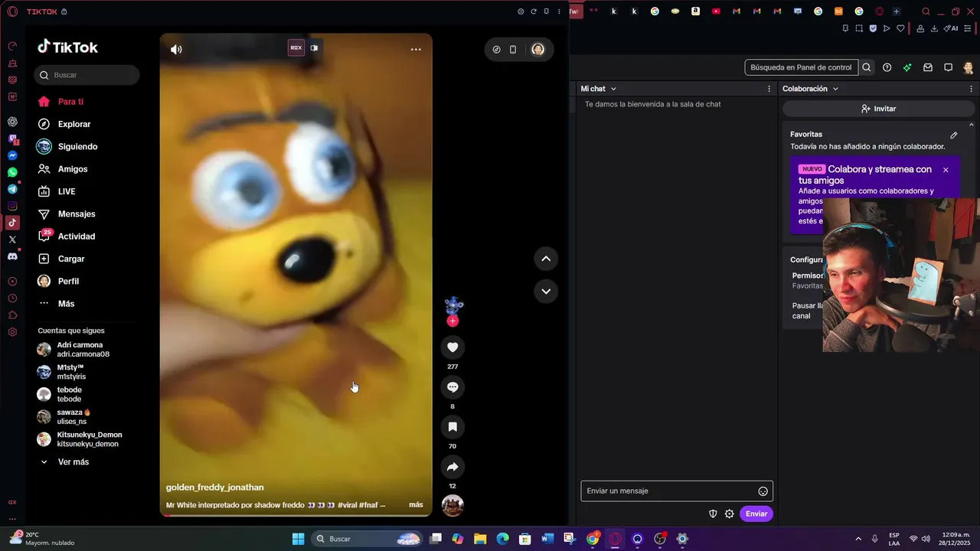Follow the creator with the red plus badge

pyautogui.click(x=452, y=321)
